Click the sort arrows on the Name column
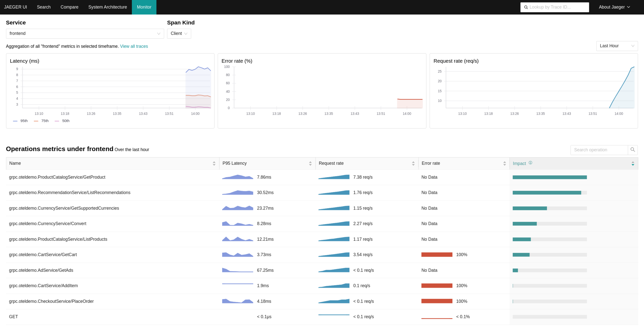Screen dimensions: 644x329 pyautogui.click(x=214, y=163)
